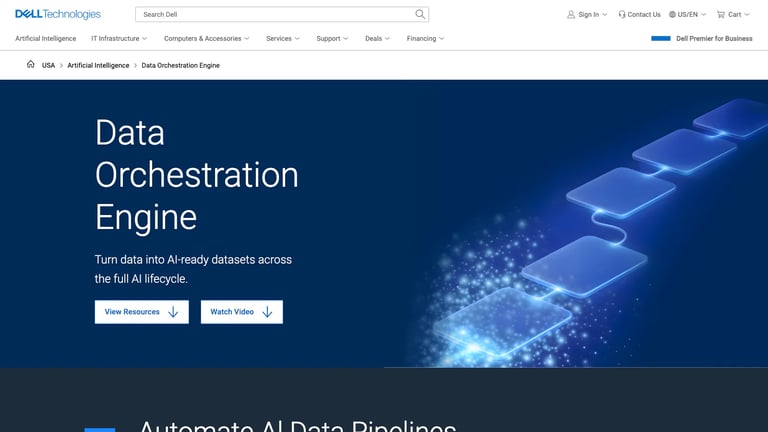
Task: Expand the Cart dropdown chevron
Action: [747, 15]
